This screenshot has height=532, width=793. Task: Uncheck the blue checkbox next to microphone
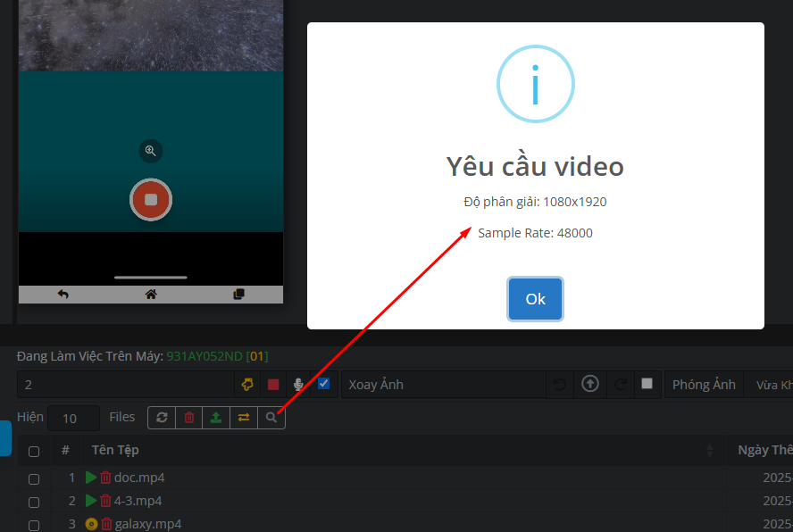[323, 384]
